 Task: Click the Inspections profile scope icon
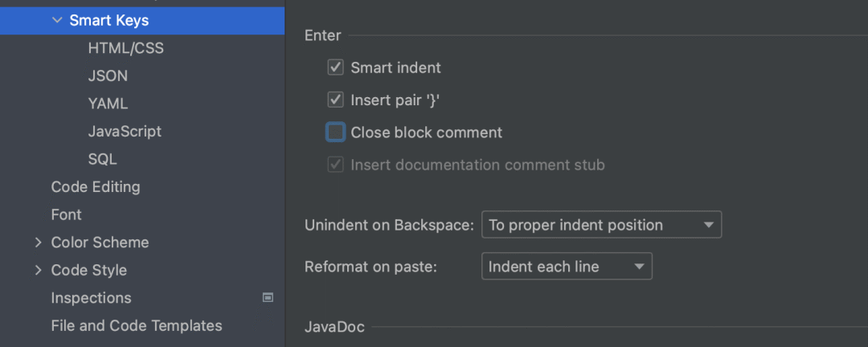(268, 298)
